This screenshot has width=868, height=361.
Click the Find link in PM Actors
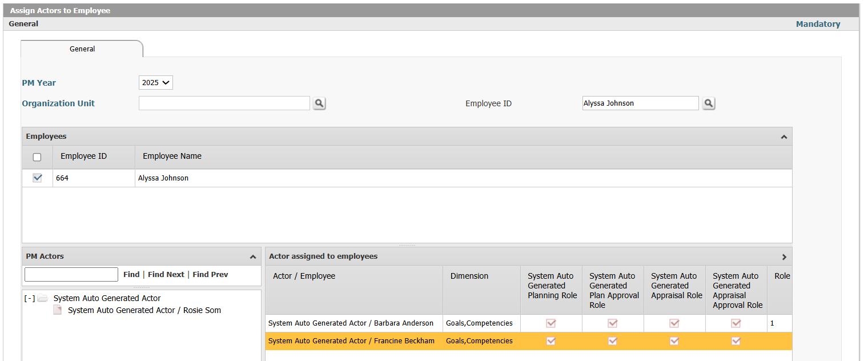[x=131, y=275]
